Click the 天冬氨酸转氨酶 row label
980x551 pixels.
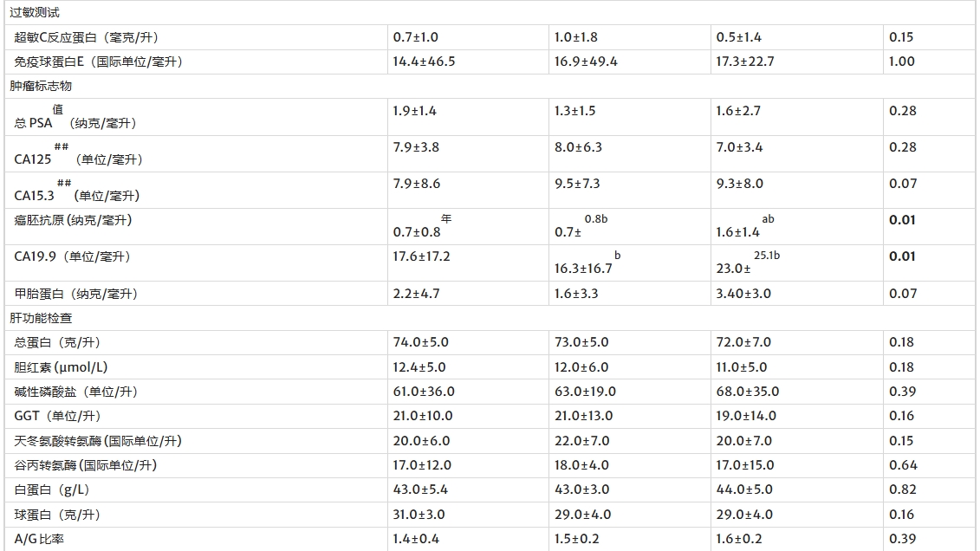(99, 441)
